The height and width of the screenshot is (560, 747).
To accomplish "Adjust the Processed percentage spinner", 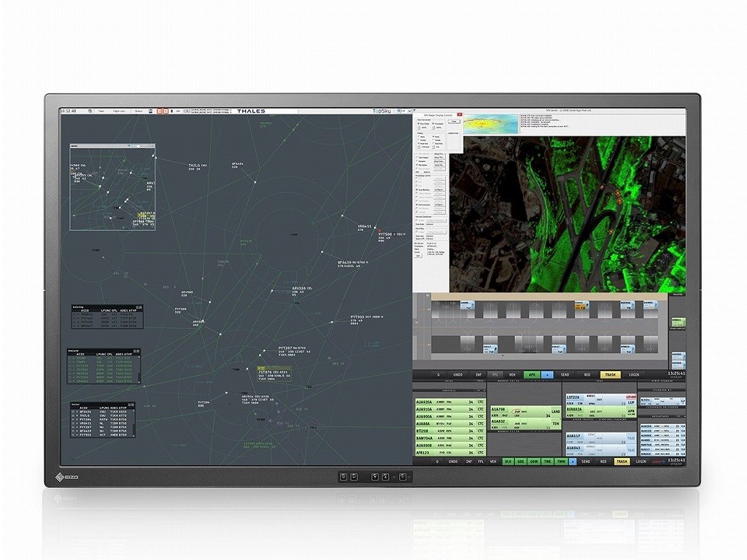I will [x=433, y=128].
